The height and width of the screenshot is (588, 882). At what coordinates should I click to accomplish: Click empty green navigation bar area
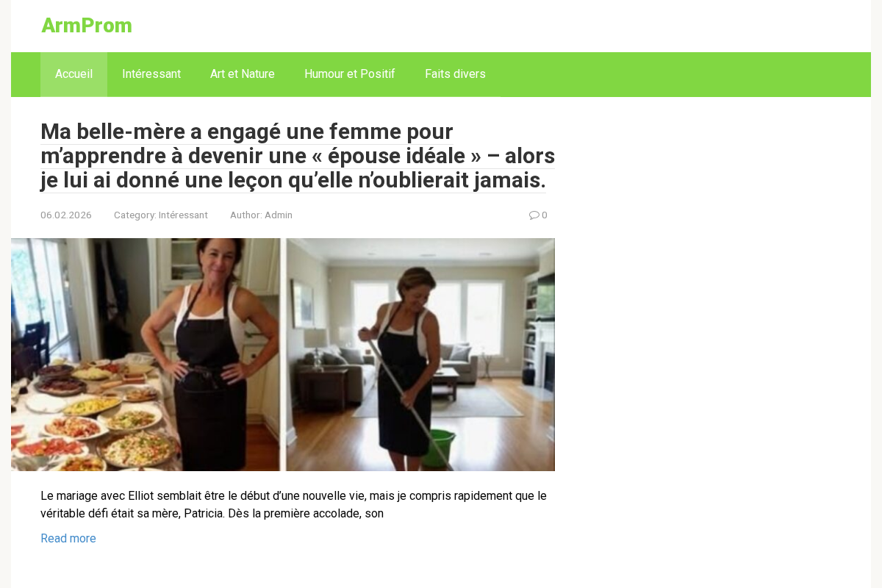684,74
